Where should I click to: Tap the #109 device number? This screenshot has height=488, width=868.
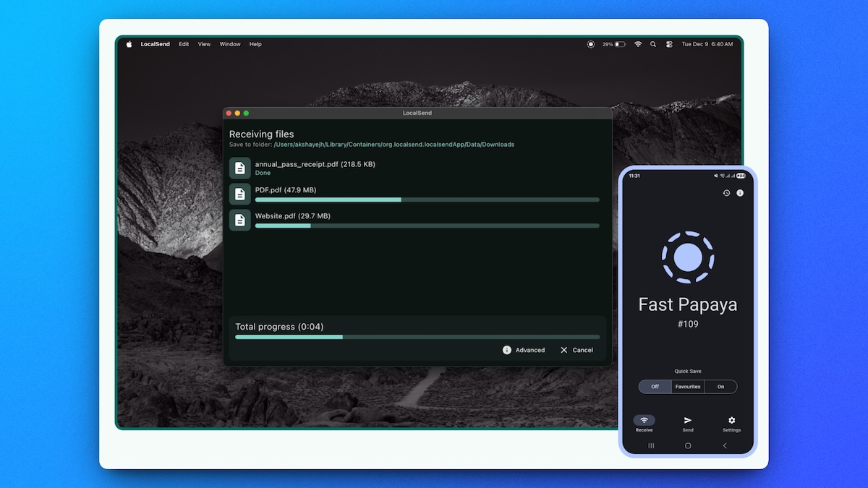click(x=688, y=325)
